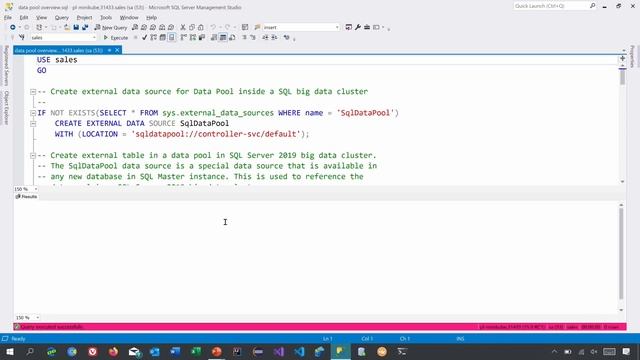The image size is (640, 360).
Task: Click the Open File icon
Action: 67,27
